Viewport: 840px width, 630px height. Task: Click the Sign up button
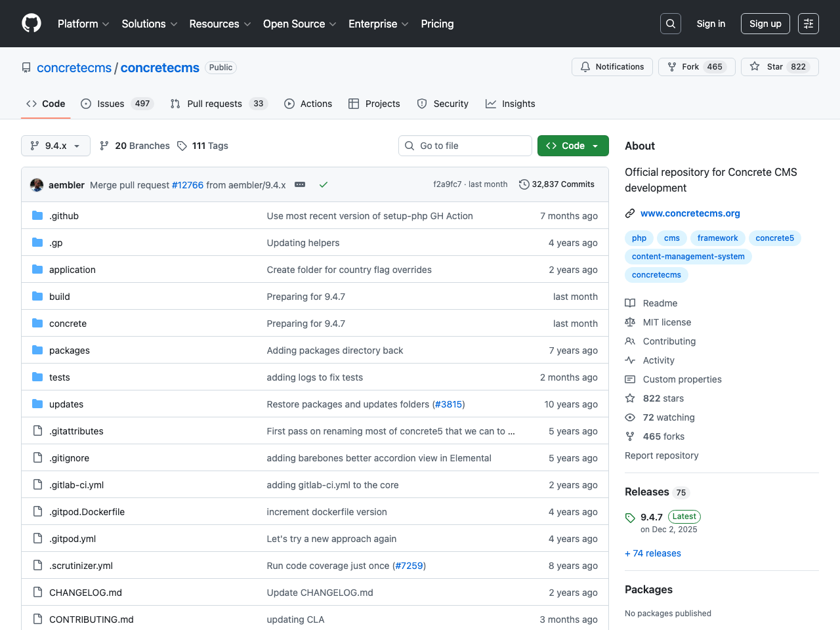pos(765,23)
